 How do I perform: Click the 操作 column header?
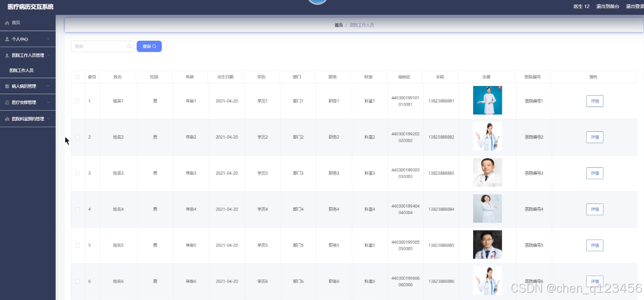click(x=593, y=77)
